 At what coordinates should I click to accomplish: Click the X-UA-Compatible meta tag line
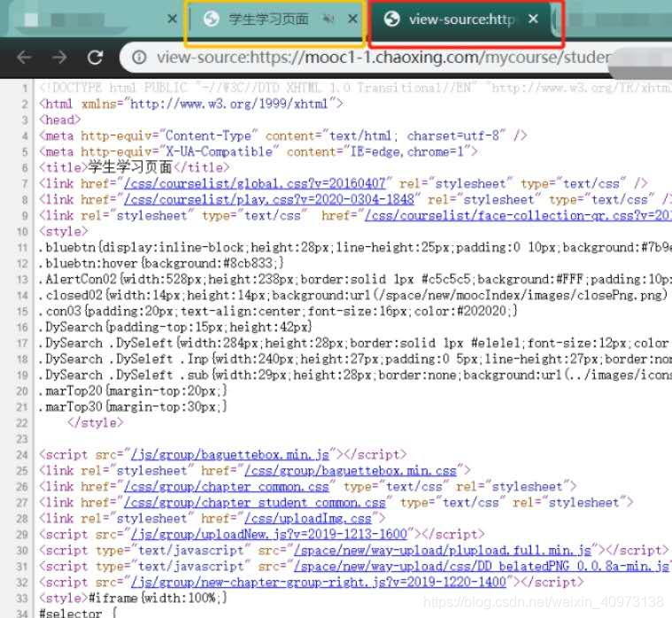[259, 151]
